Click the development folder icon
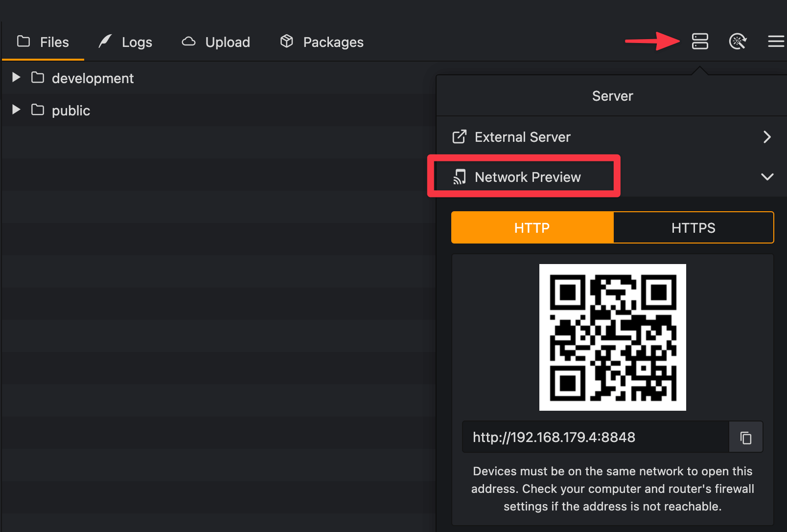This screenshot has width=787, height=532. [x=38, y=78]
